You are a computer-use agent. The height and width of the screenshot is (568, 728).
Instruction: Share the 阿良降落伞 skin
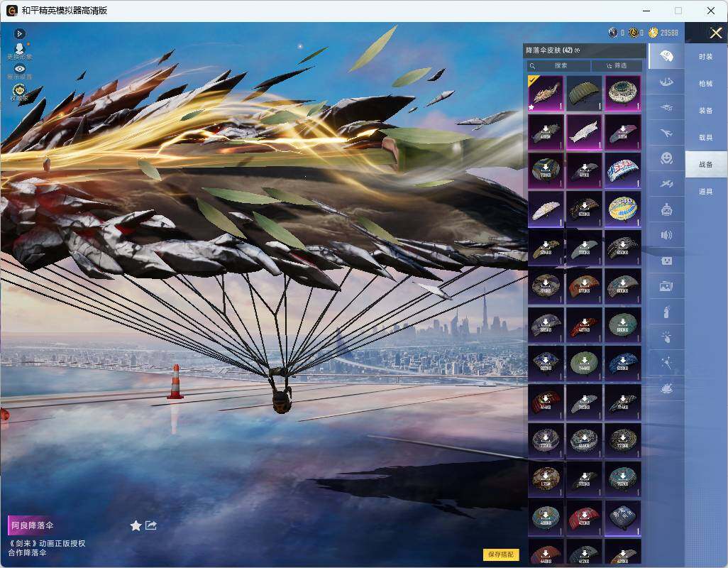[151, 525]
